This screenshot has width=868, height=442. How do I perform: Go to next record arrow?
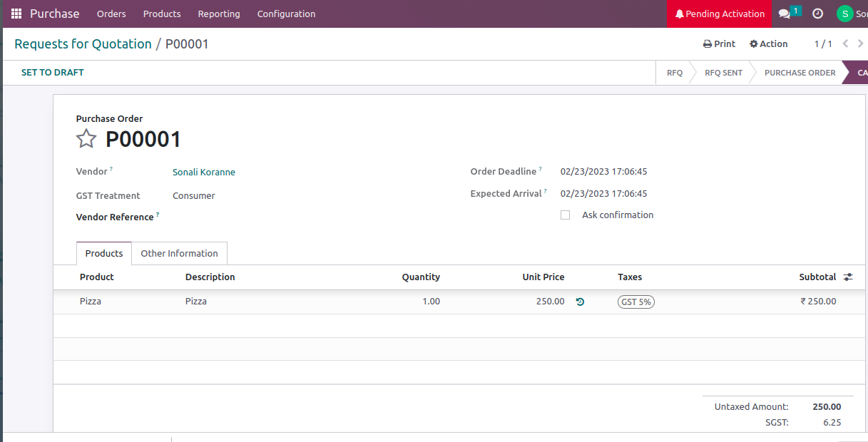pos(860,43)
